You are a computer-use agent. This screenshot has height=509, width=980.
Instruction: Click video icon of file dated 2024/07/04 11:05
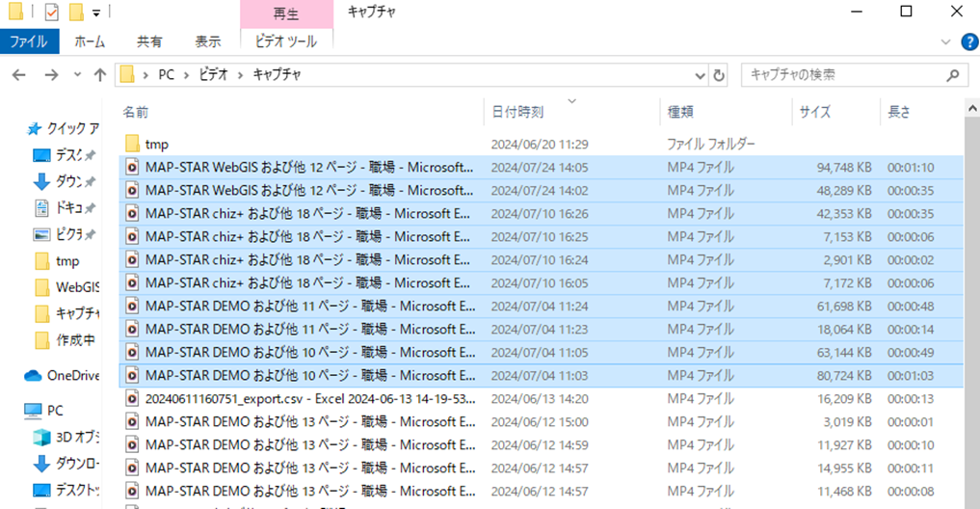132,352
